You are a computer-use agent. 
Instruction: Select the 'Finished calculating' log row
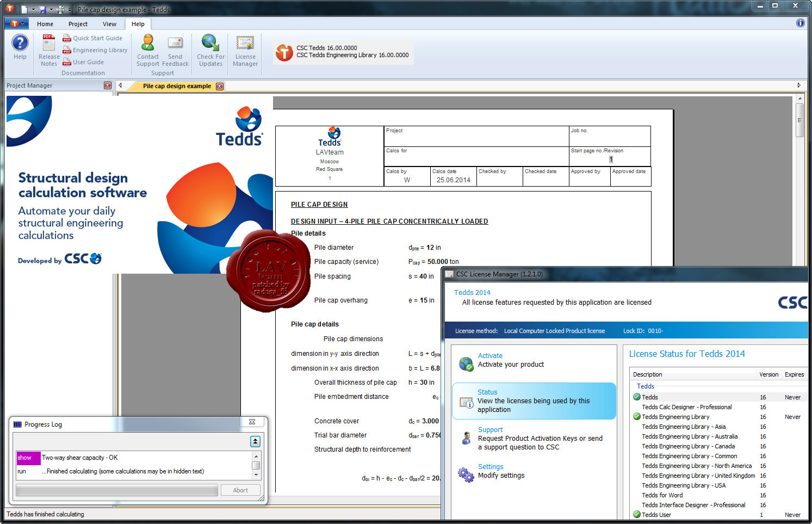(x=134, y=471)
